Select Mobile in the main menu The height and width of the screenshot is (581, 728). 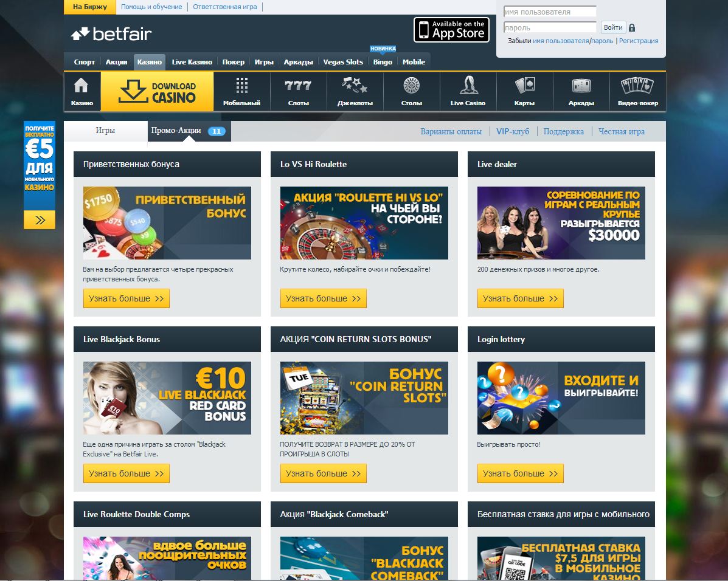point(414,62)
